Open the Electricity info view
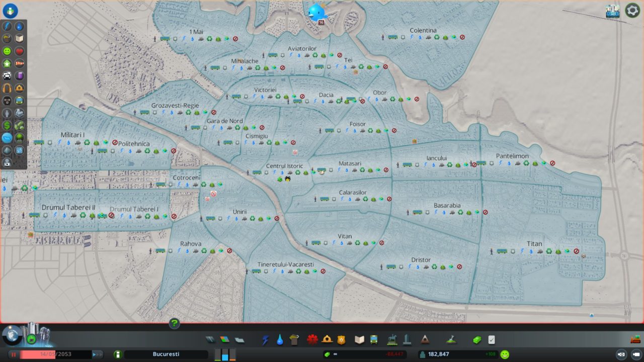This screenshot has width=644, height=362. 7,26
